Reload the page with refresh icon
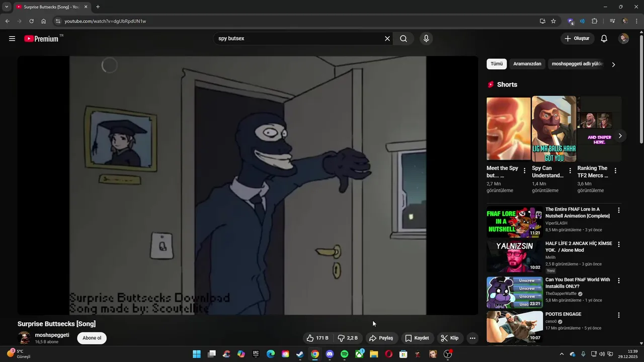This screenshot has height=362, width=644. [x=31, y=21]
